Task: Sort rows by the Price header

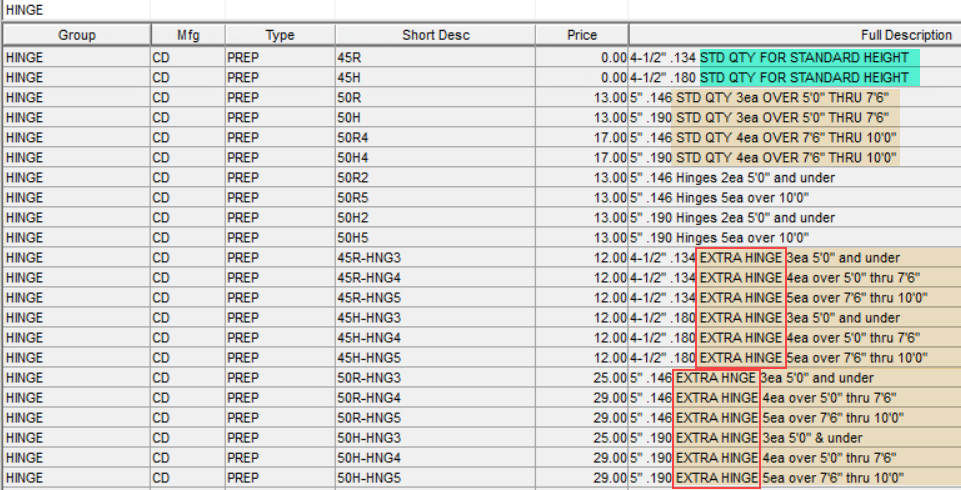Action: pos(581,35)
